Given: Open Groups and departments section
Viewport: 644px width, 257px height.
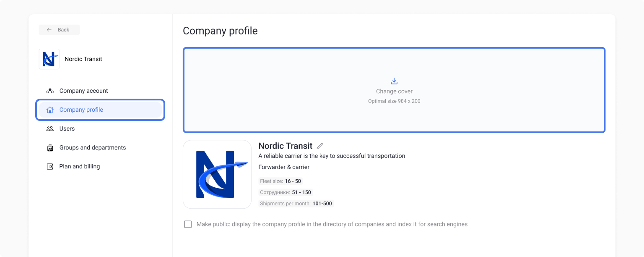Looking at the screenshot, I should coord(93,148).
